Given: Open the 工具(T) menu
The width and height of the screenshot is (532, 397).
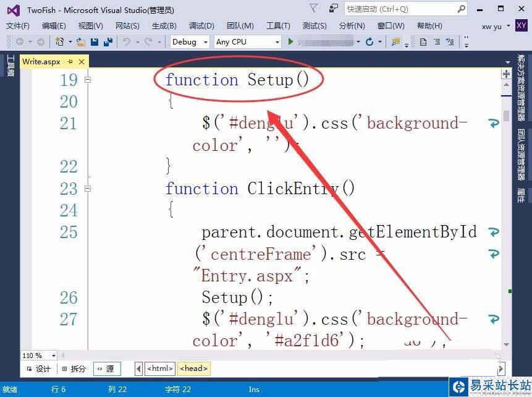Looking at the screenshot, I should click(x=278, y=26).
